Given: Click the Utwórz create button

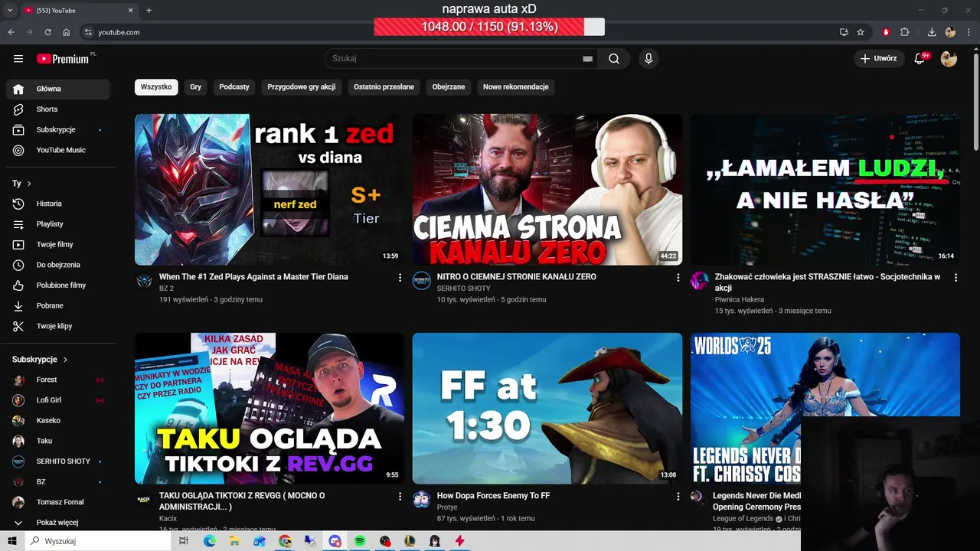Looking at the screenshot, I should coord(878,59).
